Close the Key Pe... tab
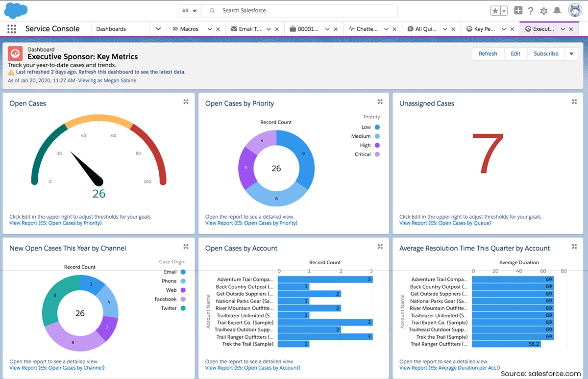The width and height of the screenshot is (588, 379). (512, 29)
